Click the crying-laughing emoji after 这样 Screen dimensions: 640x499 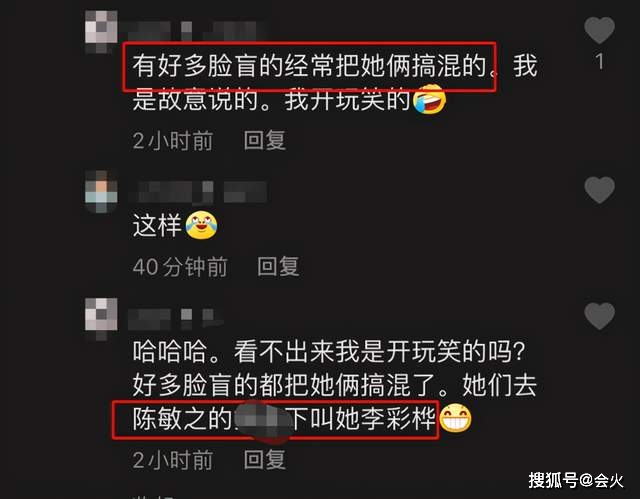click(202, 224)
